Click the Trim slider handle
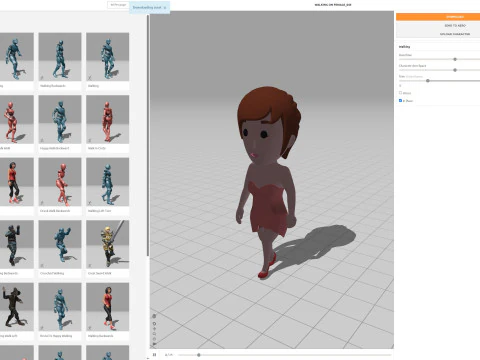This screenshot has width=480, height=360. point(428,81)
